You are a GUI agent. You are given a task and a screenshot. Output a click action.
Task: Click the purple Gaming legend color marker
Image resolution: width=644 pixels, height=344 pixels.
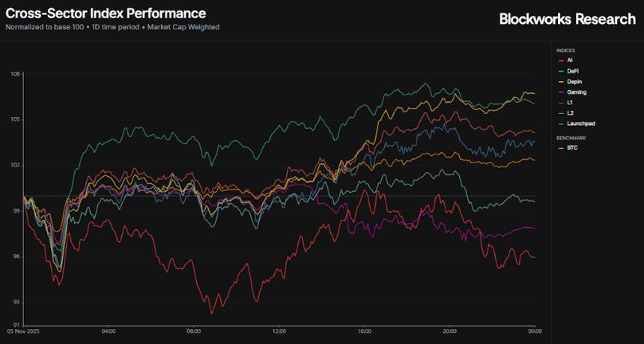560,91
